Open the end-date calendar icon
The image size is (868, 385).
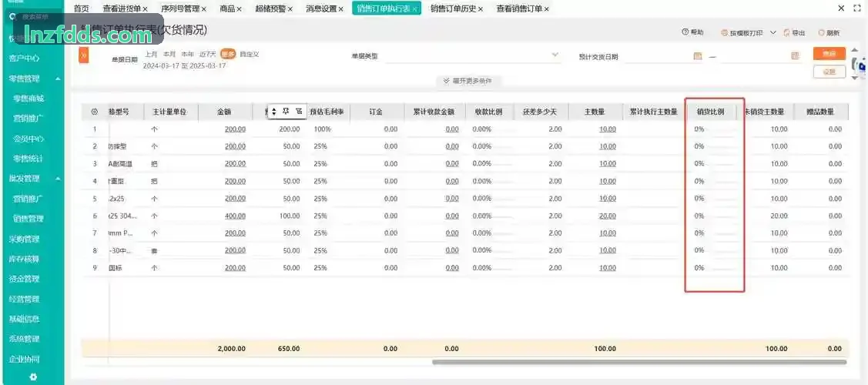coord(796,56)
